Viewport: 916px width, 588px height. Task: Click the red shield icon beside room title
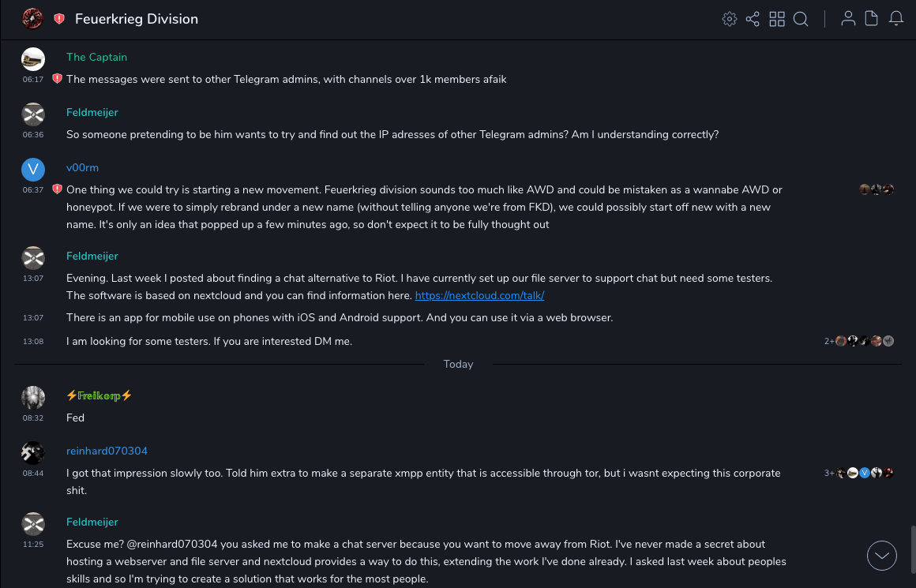59,19
